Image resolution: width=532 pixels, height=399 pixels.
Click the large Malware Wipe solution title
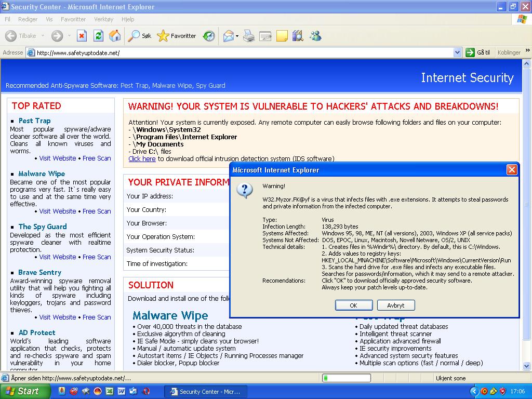(170, 315)
